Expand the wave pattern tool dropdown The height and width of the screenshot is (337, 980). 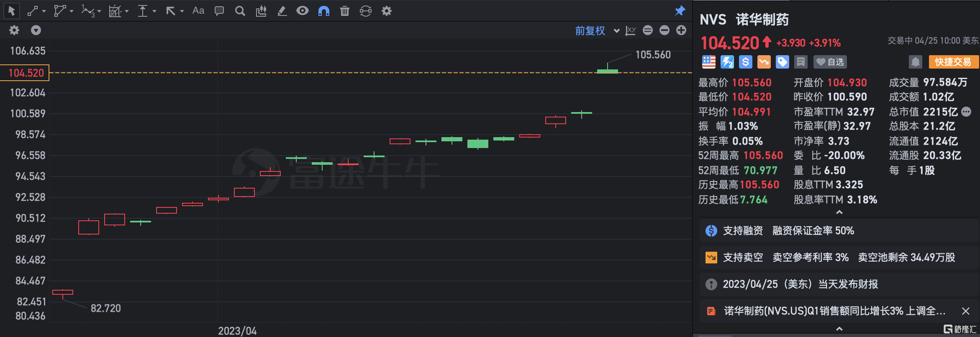coord(99,11)
